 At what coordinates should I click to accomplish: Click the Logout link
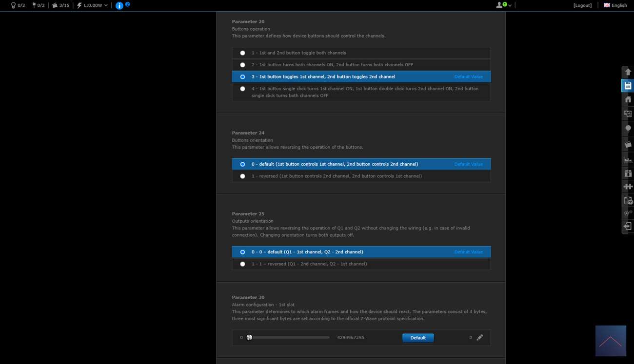tap(582, 5)
